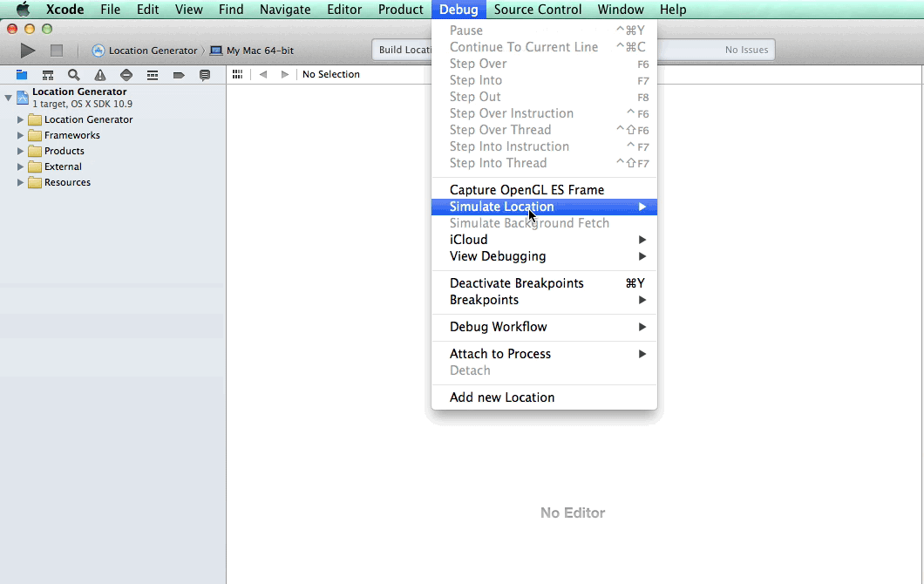
Task: Go forward in editor history
Action: 285,74
